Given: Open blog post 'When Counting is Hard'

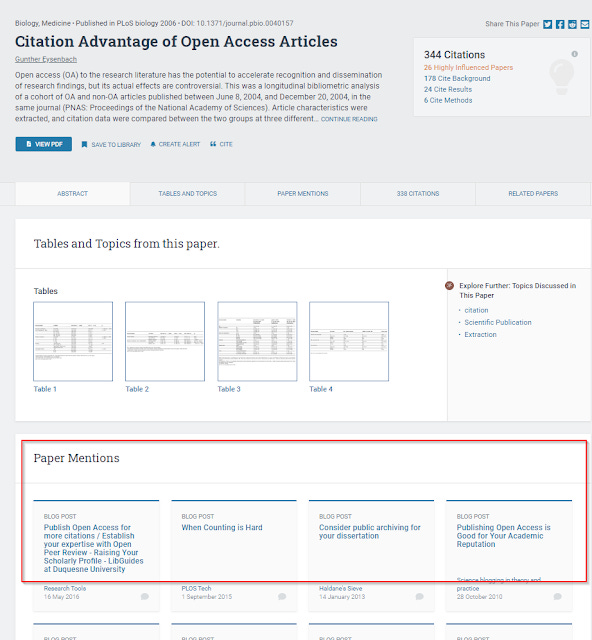Looking at the screenshot, I should point(222,527).
